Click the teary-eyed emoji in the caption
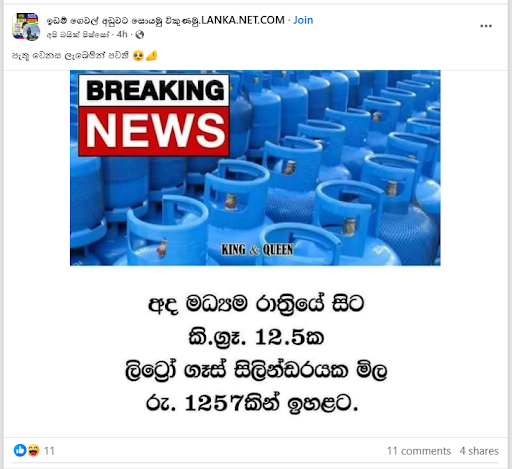Screen dimensions: 512x469 pyautogui.click(x=138, y=55)
